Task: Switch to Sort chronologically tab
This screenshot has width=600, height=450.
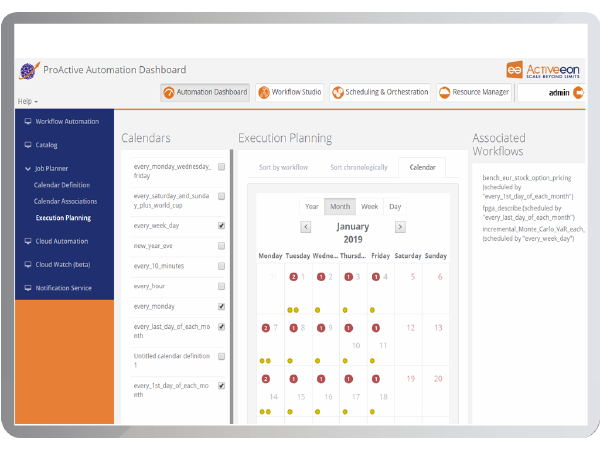Action: tap(359, 167)
